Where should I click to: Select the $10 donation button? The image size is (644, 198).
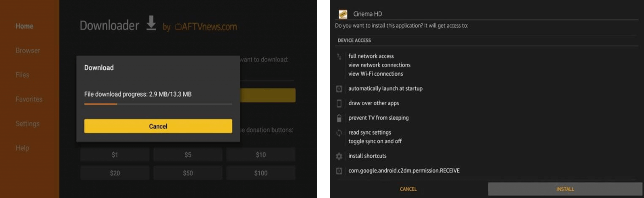[261, 155]
